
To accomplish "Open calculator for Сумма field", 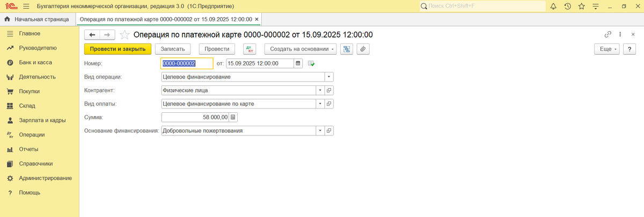I will coord(233,117).
